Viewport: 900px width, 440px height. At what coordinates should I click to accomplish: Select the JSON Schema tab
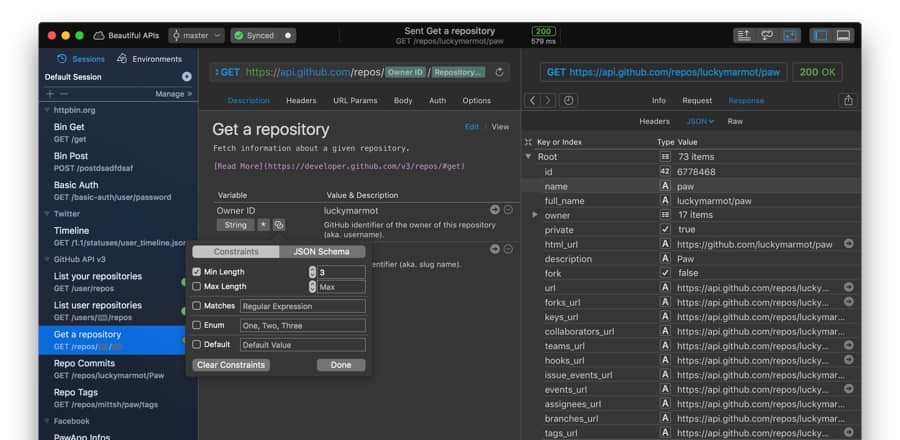coord(320,252)
